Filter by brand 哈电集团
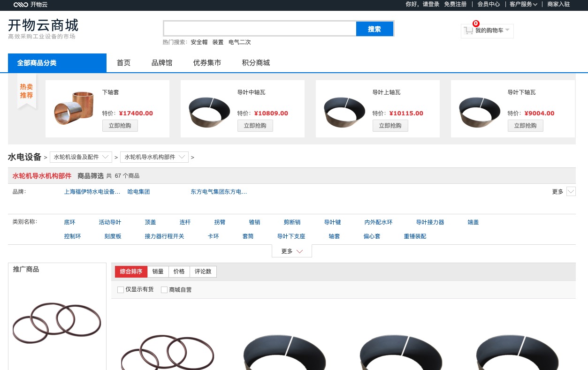This screenshot has height=370, width=588. pyautogui.click(x=139, y=192)
